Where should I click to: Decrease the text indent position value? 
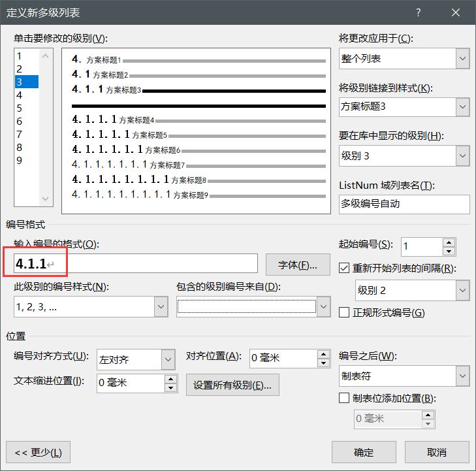click(x=170, y=387)
